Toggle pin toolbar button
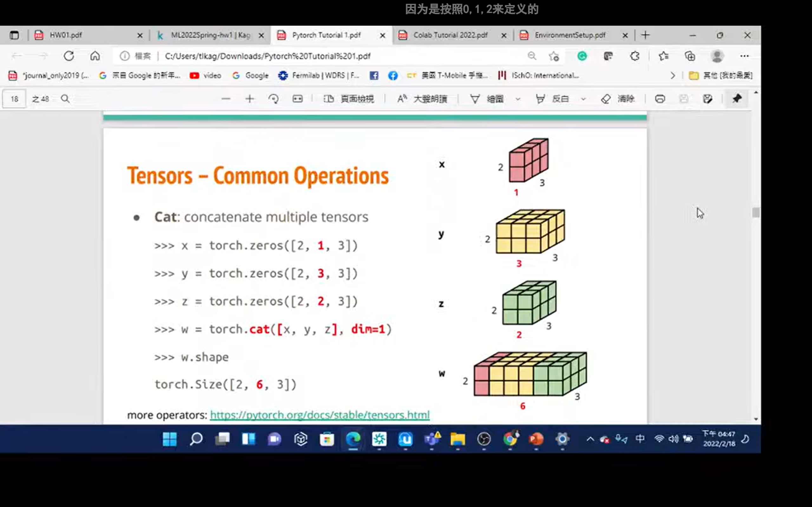Screen dimensions: 812x507 click(737, 99)
